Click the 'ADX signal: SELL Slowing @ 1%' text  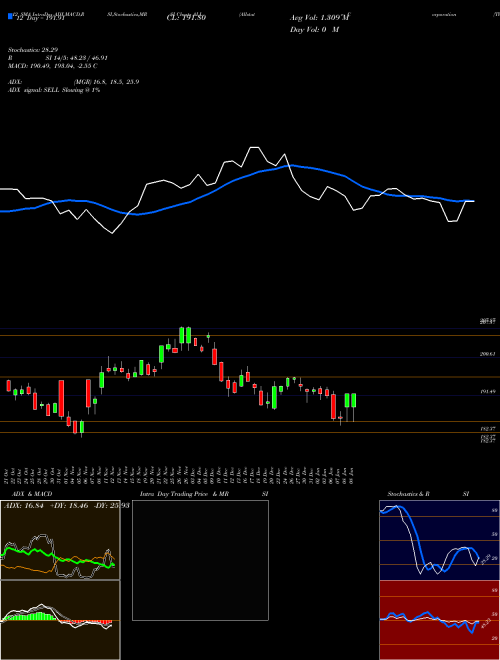(54, 90)
